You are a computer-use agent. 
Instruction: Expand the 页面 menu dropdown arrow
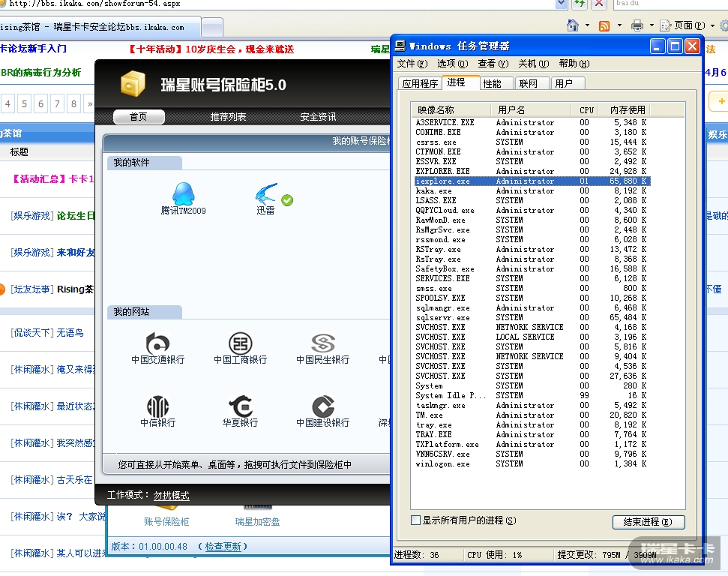712,25
